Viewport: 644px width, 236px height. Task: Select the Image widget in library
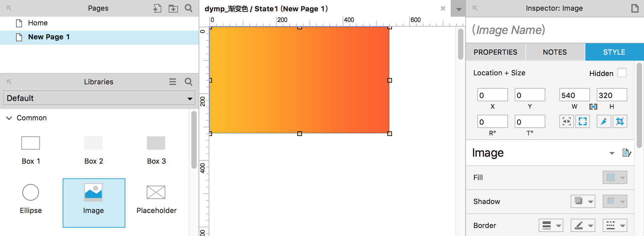(94, 203)
